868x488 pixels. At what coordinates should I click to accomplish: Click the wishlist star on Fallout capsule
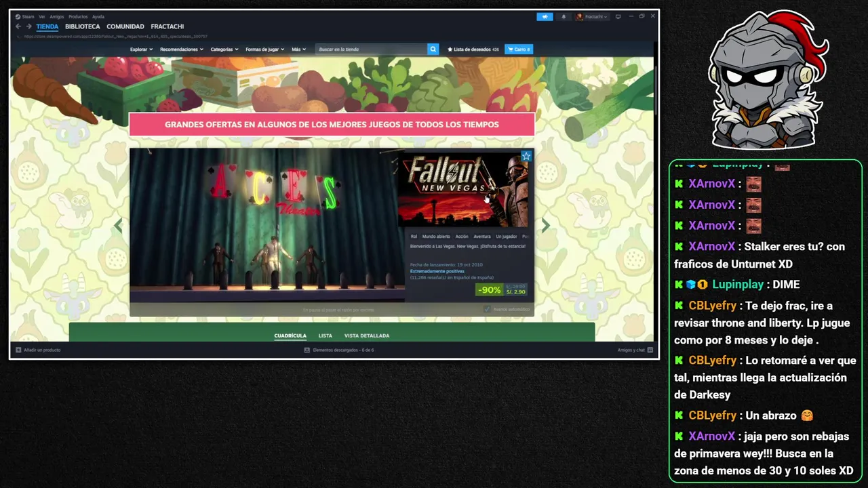526,157
